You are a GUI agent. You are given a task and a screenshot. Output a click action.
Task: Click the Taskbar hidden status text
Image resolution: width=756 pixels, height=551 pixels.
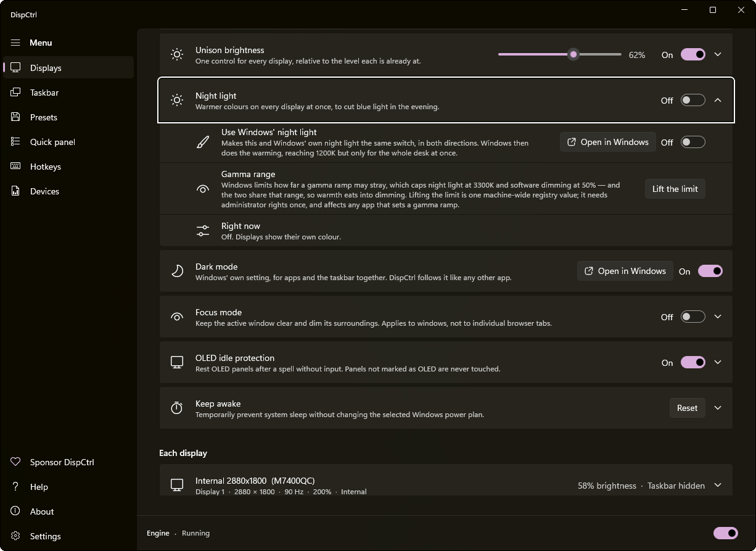click(x=676, y=486)
